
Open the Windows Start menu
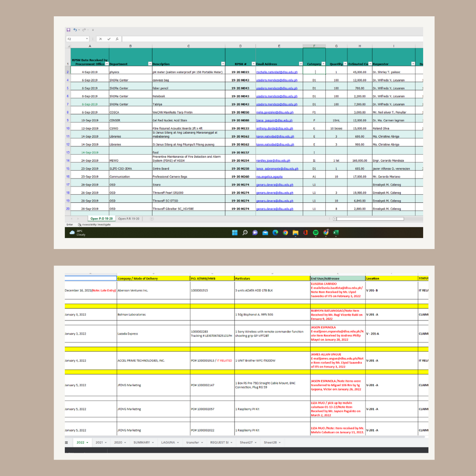(234, 233)
